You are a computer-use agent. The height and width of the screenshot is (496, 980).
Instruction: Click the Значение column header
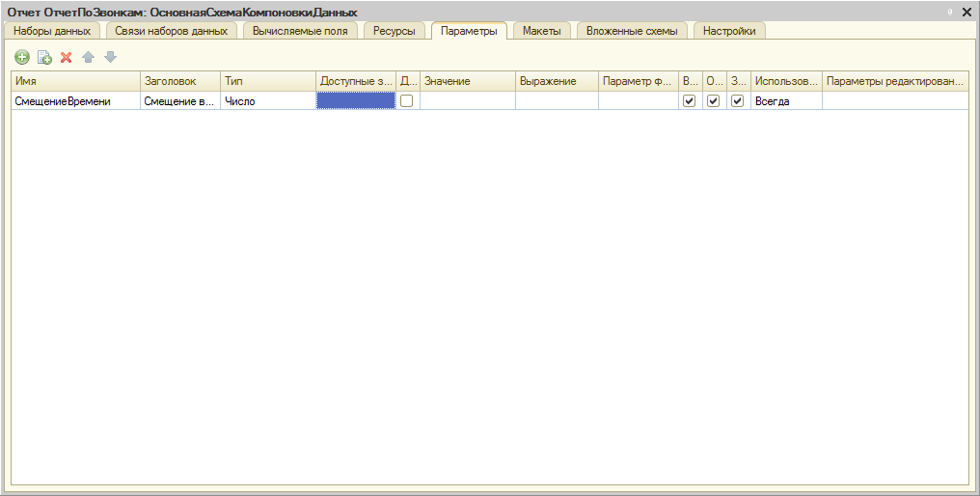point(468,81)
